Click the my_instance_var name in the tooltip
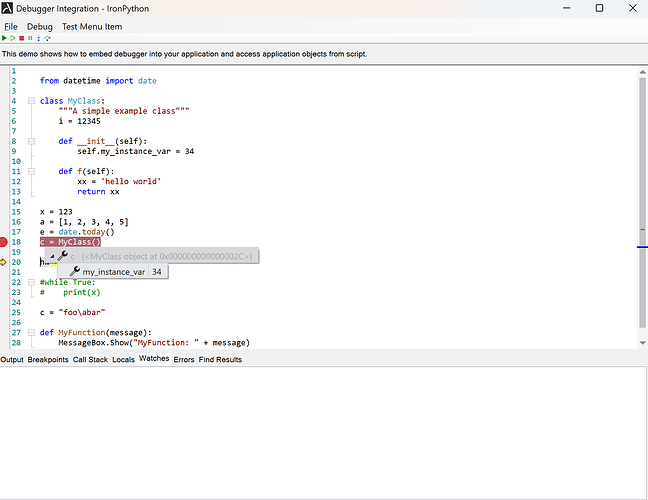This screenshot has height=500, width=648. pos(114,272)
